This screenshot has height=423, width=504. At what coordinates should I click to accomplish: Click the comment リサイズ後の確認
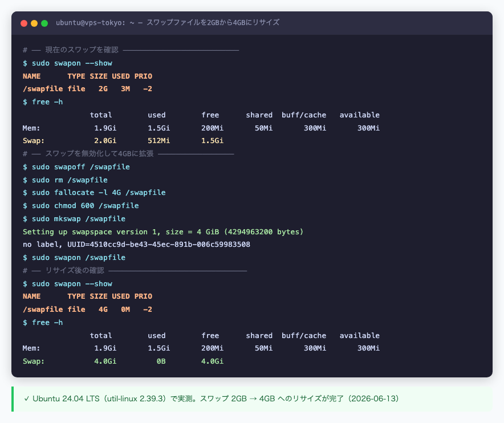pos(75,271)
